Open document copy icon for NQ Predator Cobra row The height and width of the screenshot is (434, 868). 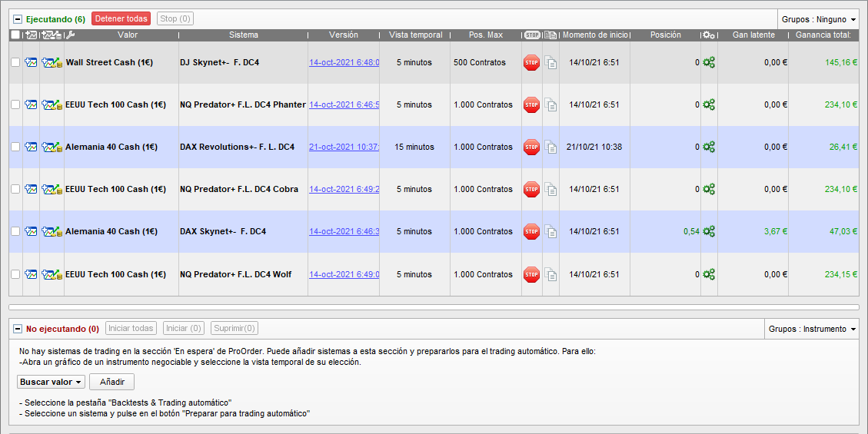click(550, 189)
